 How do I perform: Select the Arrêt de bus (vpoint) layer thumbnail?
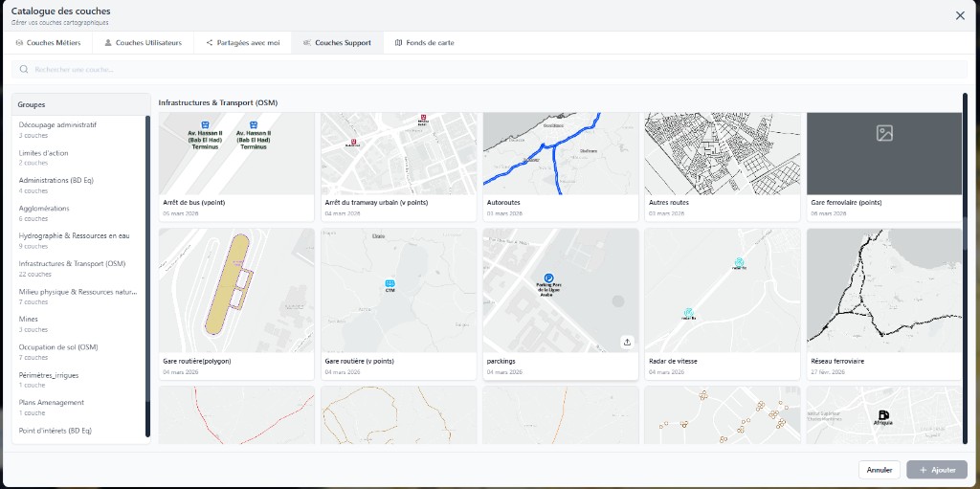[x=236, y=154]
